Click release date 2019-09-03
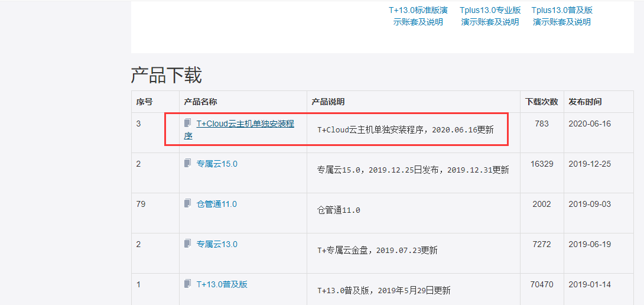 click(590, 205)
